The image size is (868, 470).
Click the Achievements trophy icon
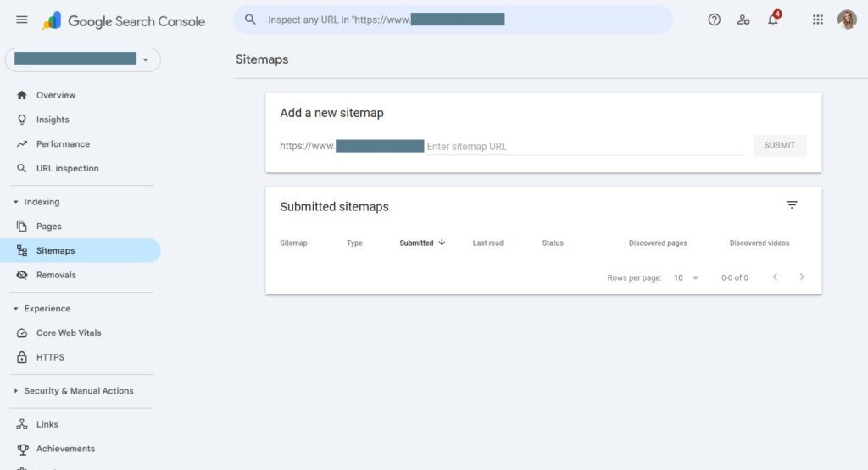click(x=22, y=450)
